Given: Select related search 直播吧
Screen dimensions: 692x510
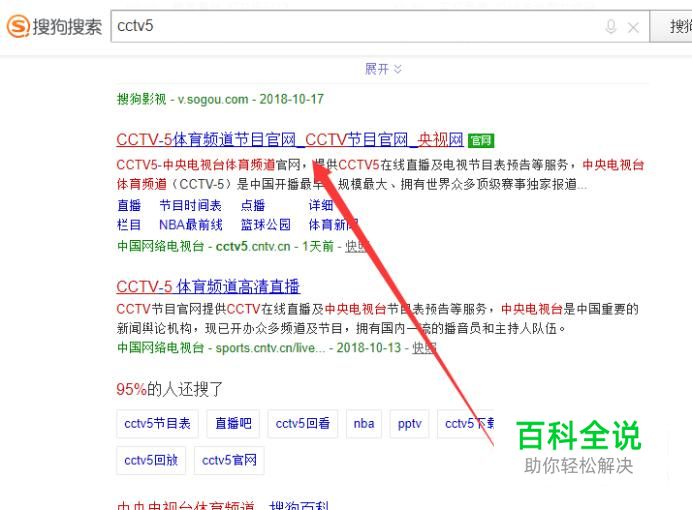Looking at the screenshot, I should [x=233, y=424].
